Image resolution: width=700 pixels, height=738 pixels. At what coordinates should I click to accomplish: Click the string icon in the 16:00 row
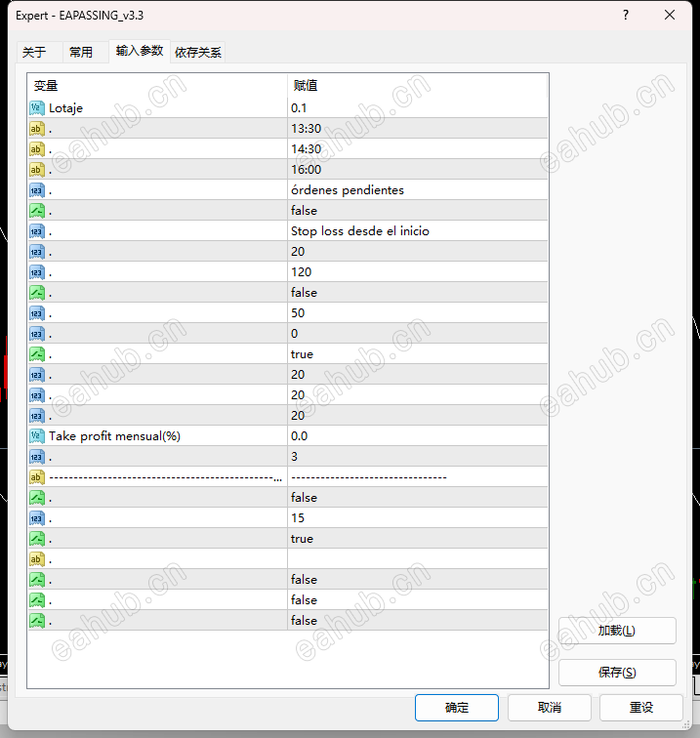(37, 170)
